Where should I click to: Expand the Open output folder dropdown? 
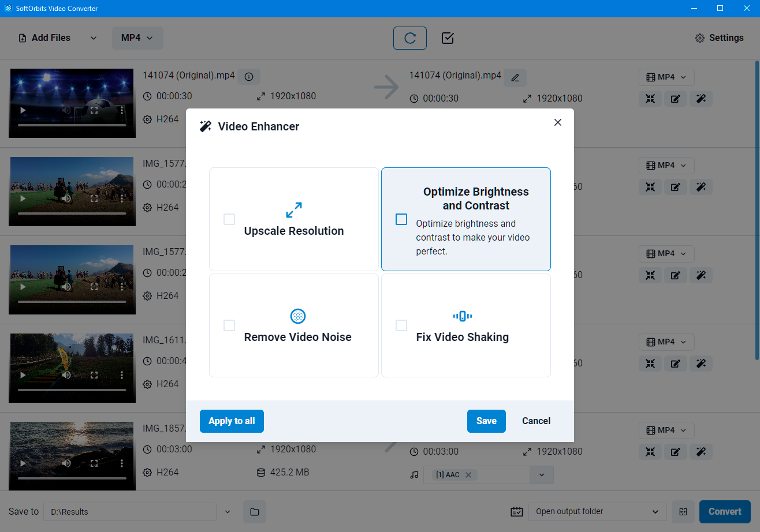coord(597,511)
